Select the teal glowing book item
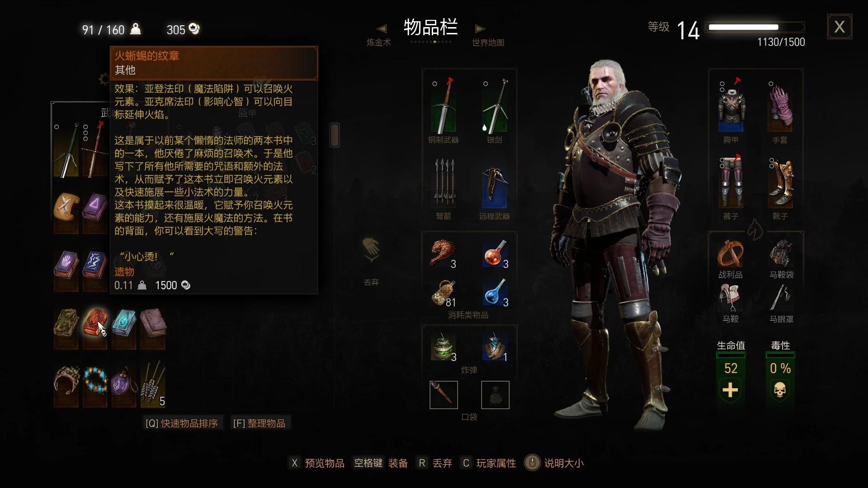 point(124,323)
